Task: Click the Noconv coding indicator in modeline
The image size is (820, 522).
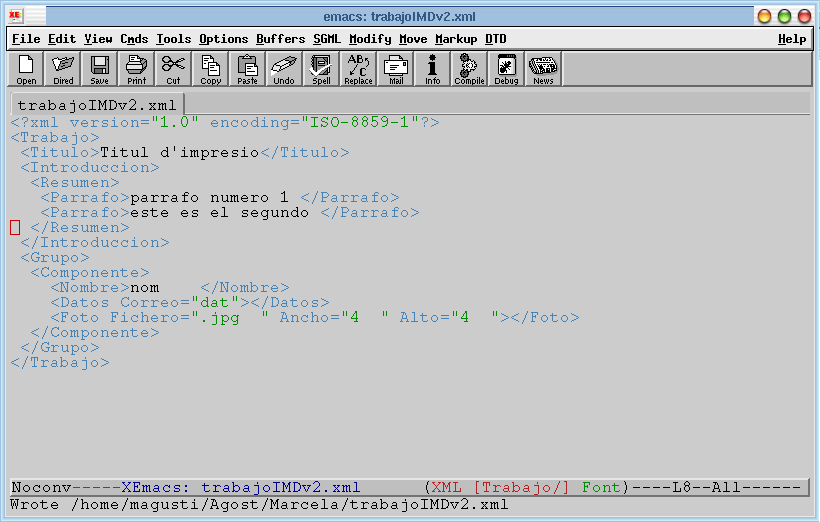Action: 41,488
